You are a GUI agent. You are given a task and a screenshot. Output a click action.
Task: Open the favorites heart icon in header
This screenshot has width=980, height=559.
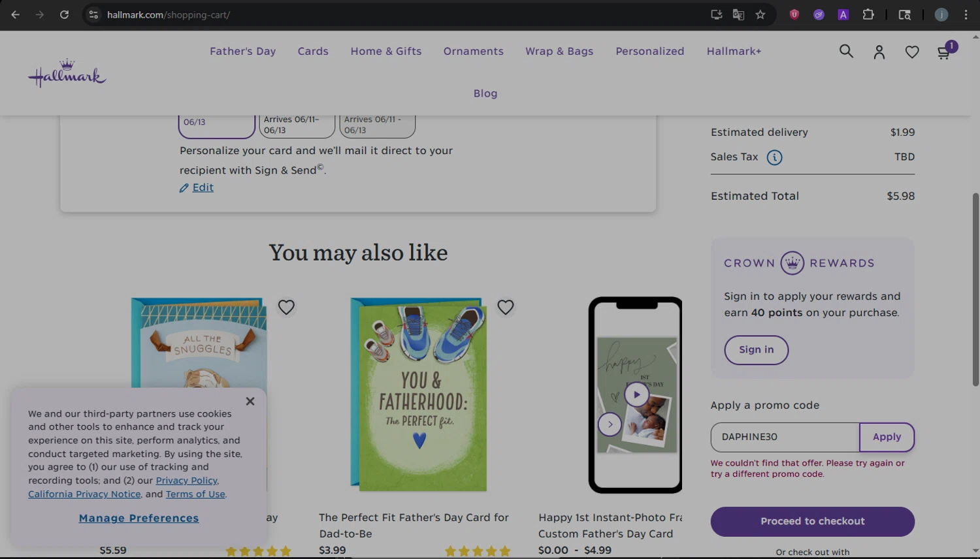(x=912, y=52)
